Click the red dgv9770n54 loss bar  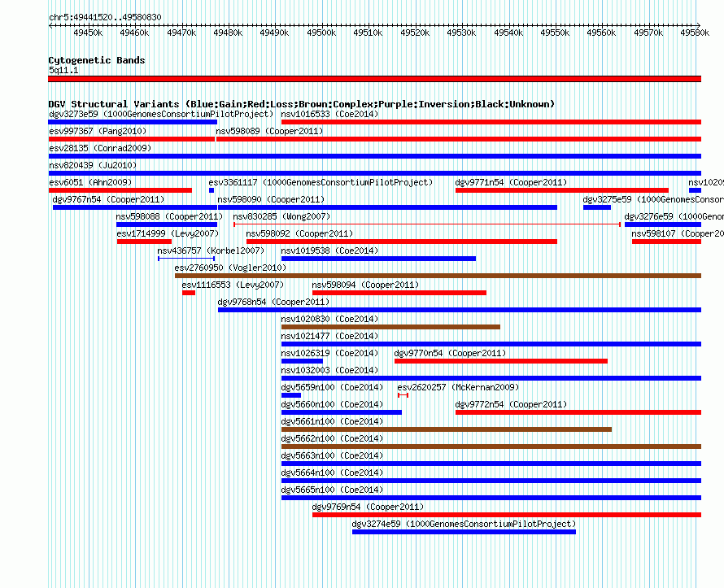501,361
